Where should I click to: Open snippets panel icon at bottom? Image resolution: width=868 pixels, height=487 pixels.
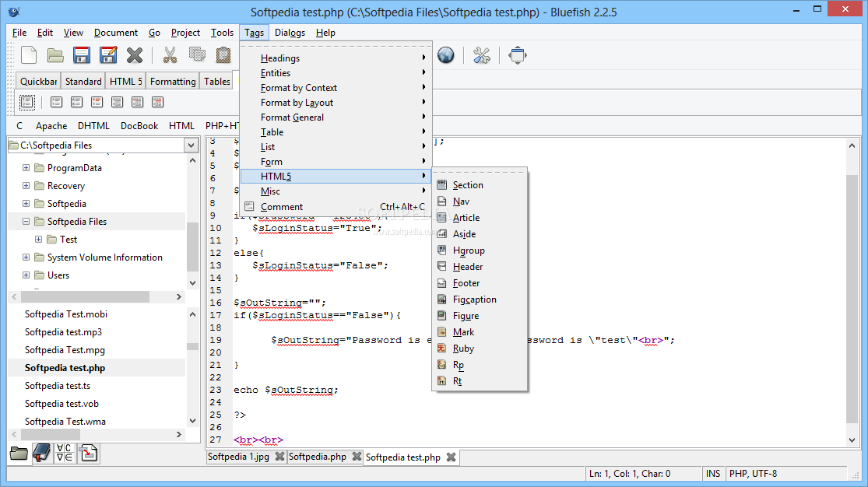click(x=88, y=453)
